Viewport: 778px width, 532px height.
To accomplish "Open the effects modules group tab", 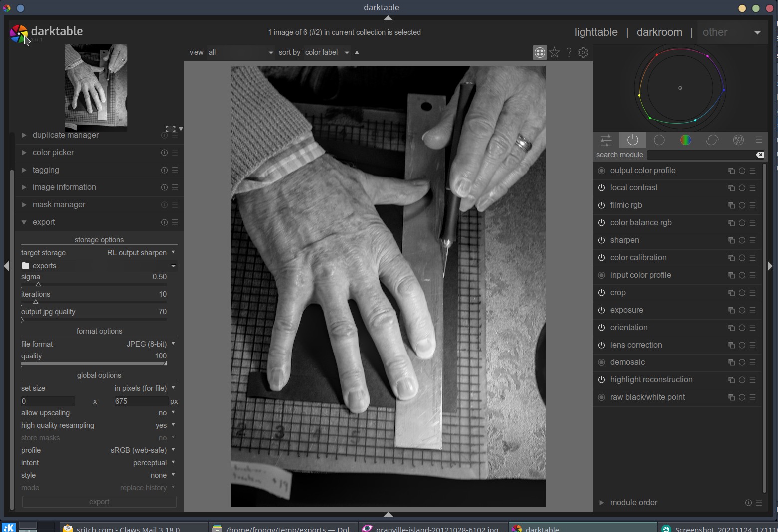I will click(738, 140).
